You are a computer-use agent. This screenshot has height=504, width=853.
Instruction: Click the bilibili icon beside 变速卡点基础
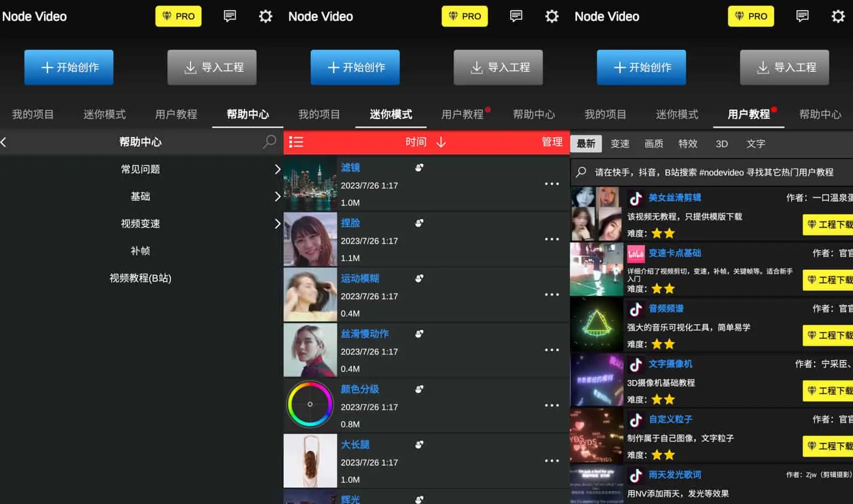click(x=636, y=254)
